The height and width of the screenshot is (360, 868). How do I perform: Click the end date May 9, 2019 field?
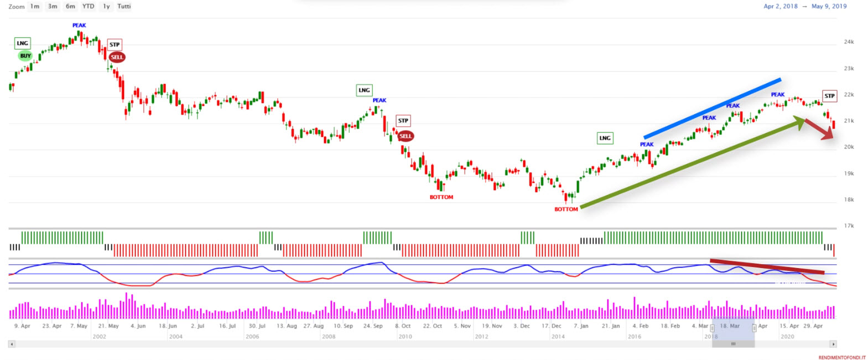click(x=829, y=7)
